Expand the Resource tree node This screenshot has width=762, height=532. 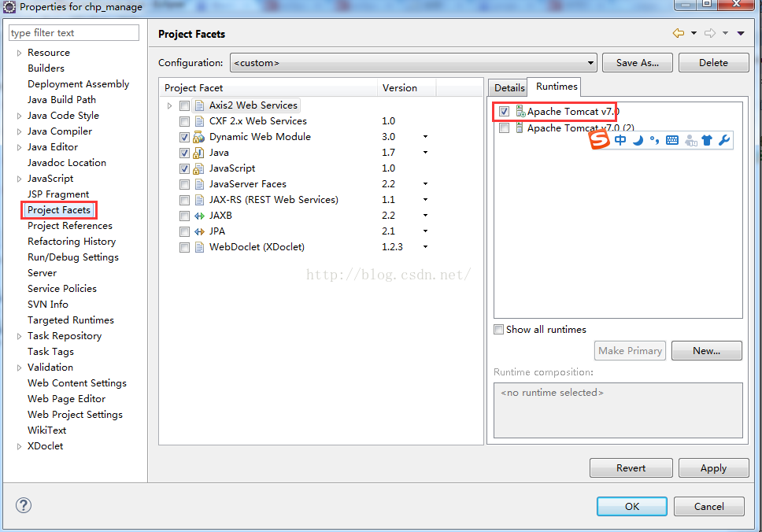(x=19, y=53)
